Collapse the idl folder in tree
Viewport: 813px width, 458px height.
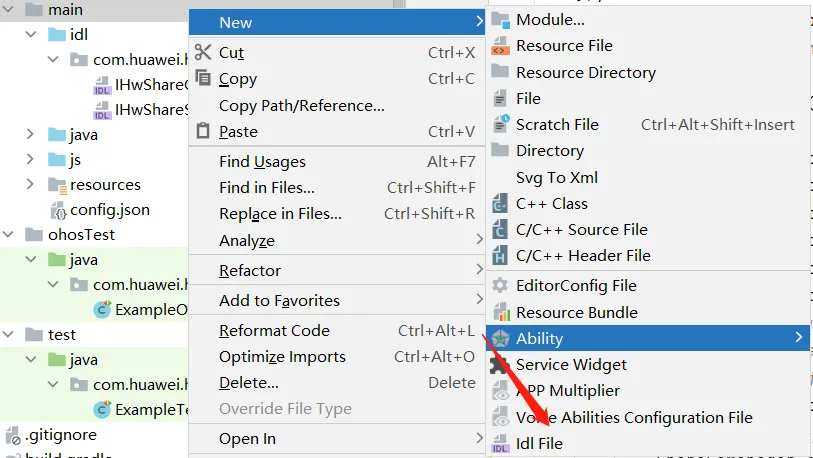30,35
